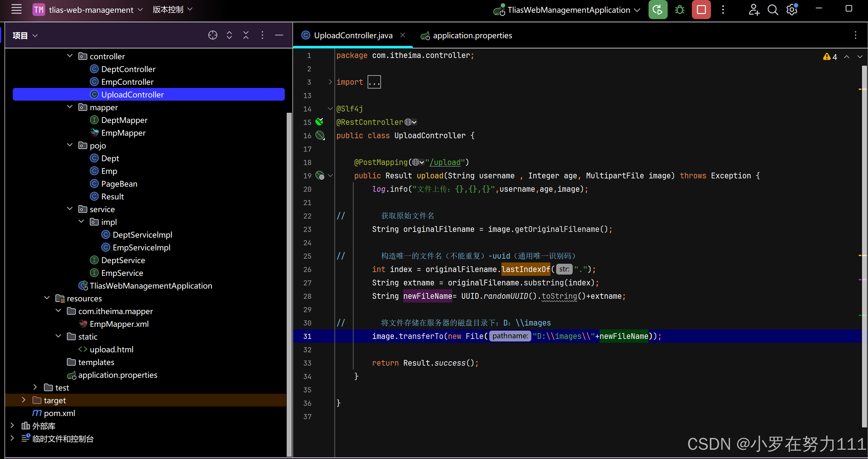
Task: Click the code-with-me add user icon
Action: (x=753, y=10)
